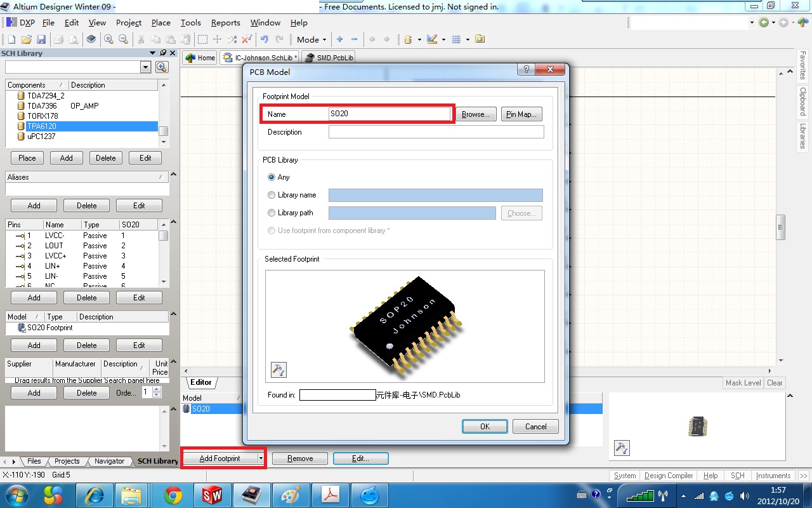Click the Undo arrow in toolbar
Image resolution: width=812 pixels, height=508 pixels.
(x=264, y=39)
